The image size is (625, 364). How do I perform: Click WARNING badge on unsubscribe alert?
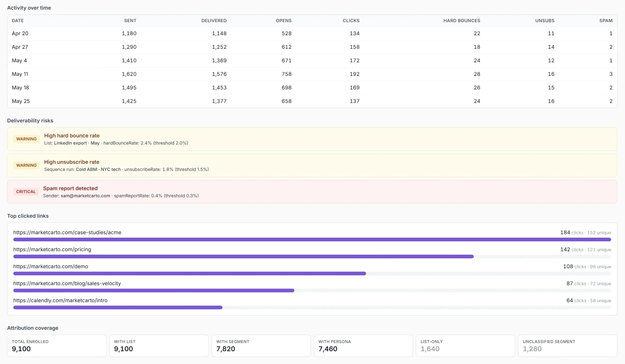pyautogui.click(x=26, y=166)
